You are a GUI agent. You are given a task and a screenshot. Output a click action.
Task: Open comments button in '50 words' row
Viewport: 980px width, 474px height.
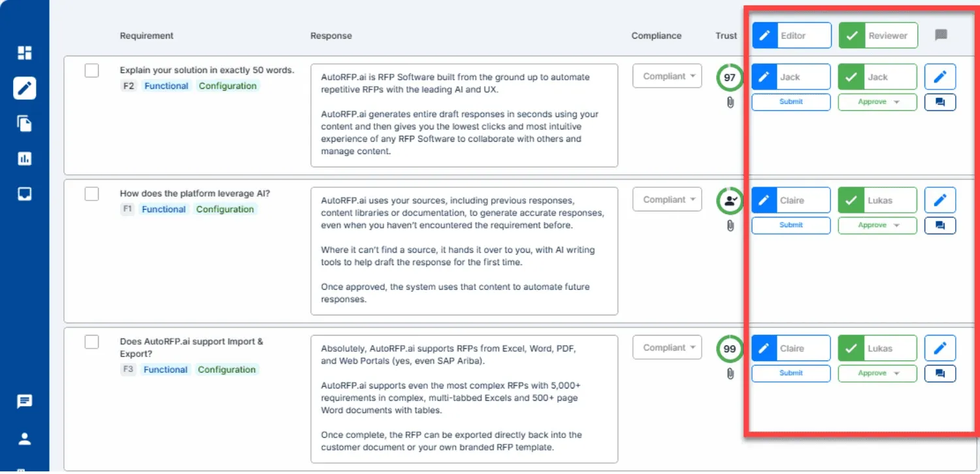[940, 102]
